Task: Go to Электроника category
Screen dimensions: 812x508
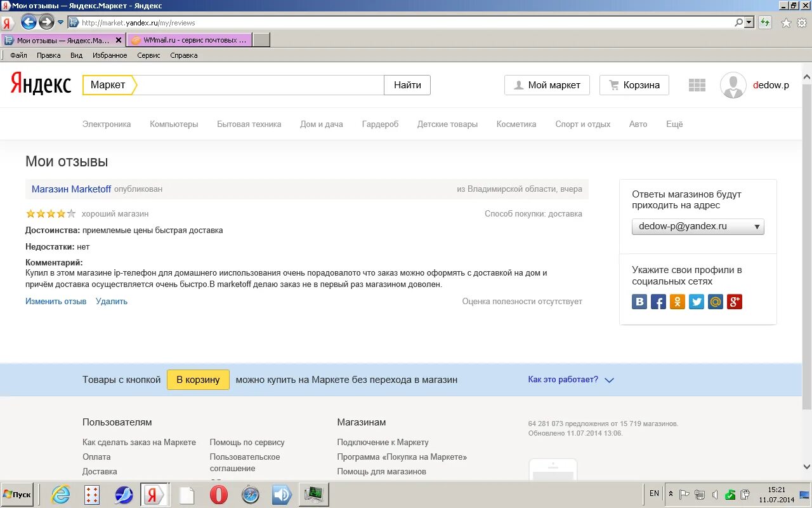Action: (107, 124)
